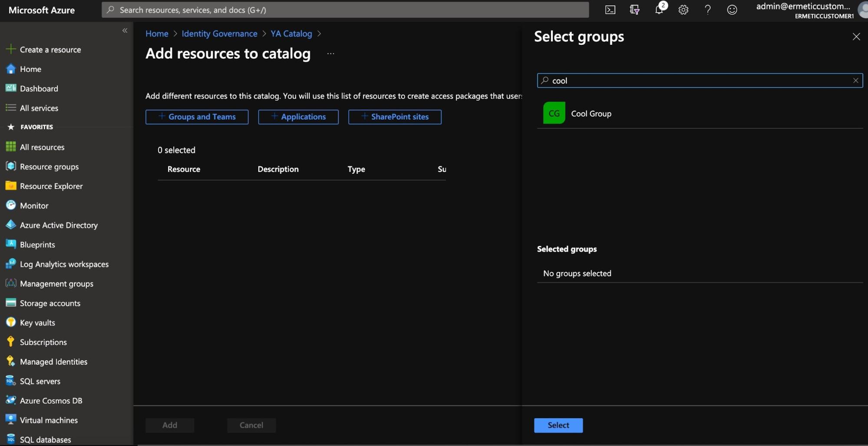
Task: Click Identity Governance breadcrumb link
Action: coord(219,33)
